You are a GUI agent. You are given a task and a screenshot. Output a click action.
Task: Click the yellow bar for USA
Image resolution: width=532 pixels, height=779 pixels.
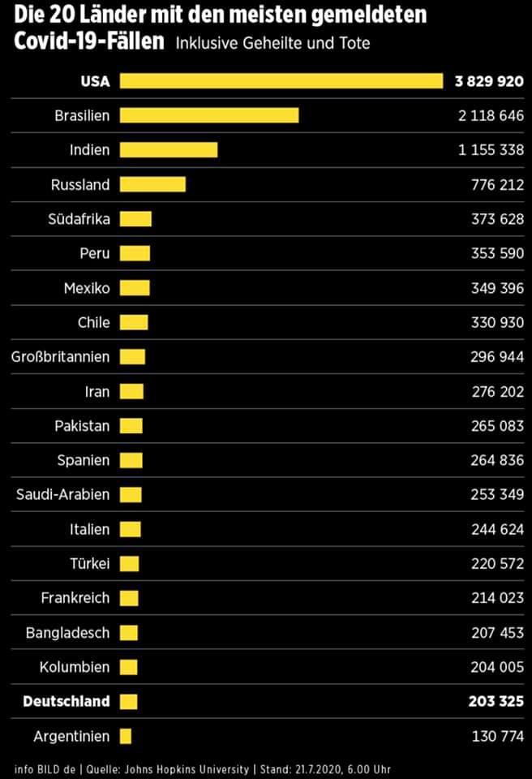(281, 81)
